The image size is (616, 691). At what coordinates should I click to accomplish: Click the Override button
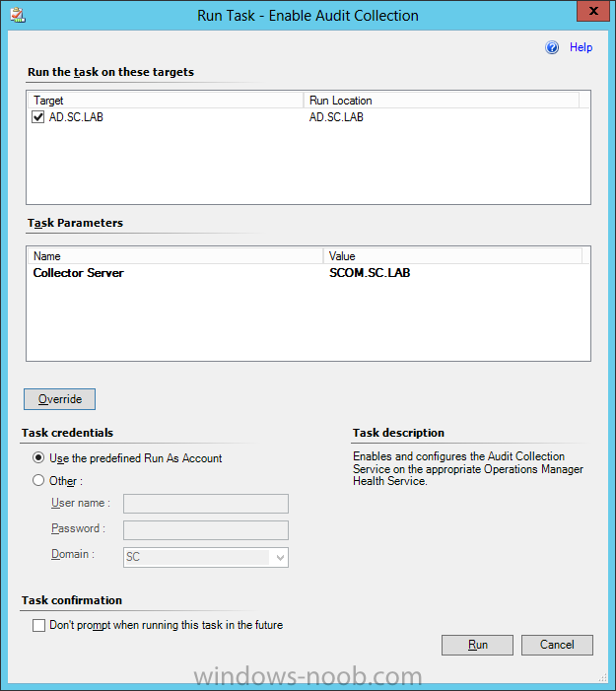pyautogui.click(x=59, y=399)
